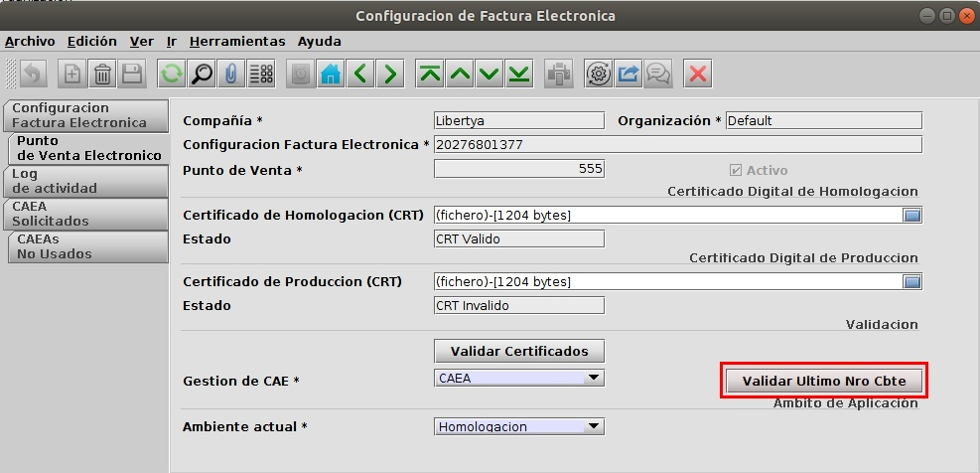
Task: Open history records clock icon
Action: pos(301,75)
